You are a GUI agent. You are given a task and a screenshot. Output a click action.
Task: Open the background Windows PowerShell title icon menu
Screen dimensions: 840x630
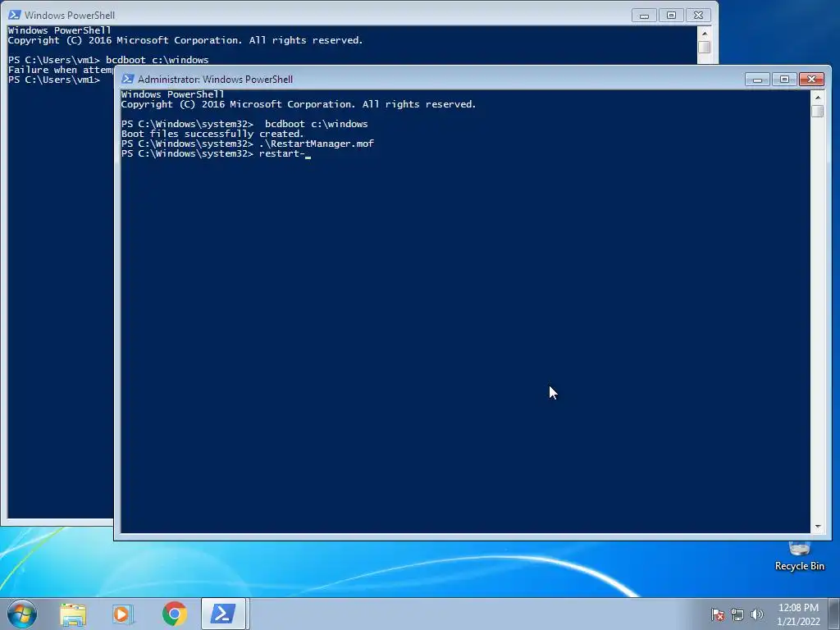(15, 15)
